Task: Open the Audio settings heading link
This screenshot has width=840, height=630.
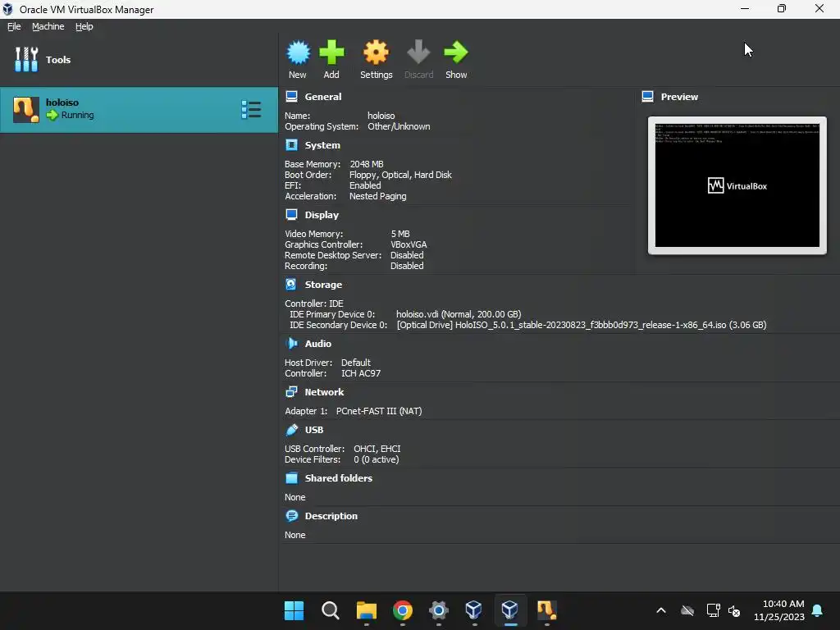Action: (x=318, y=344)
